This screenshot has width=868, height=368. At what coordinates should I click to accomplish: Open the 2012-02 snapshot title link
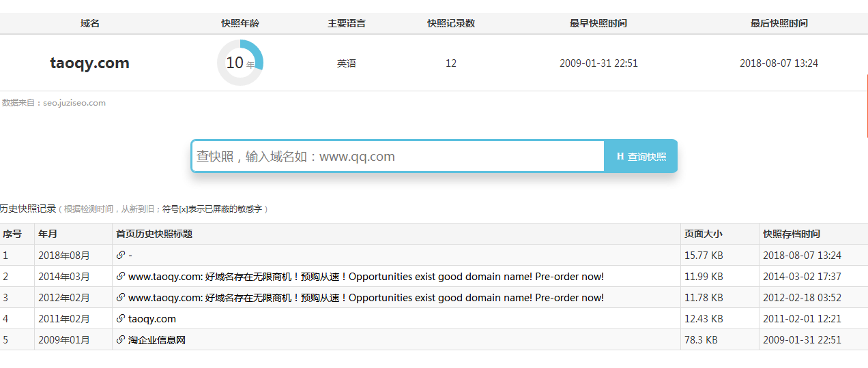tap(366, 298)
